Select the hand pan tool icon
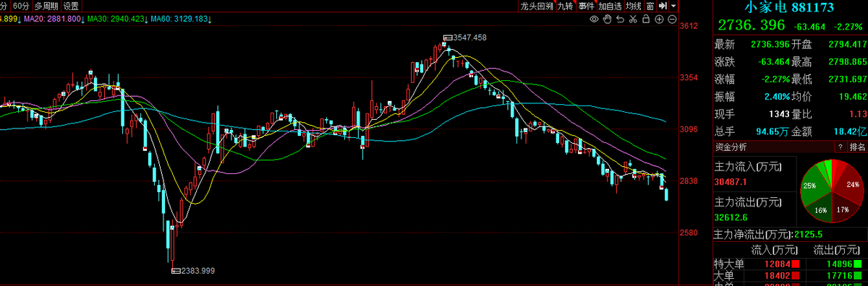868x286 pixels. coord(607,19)
